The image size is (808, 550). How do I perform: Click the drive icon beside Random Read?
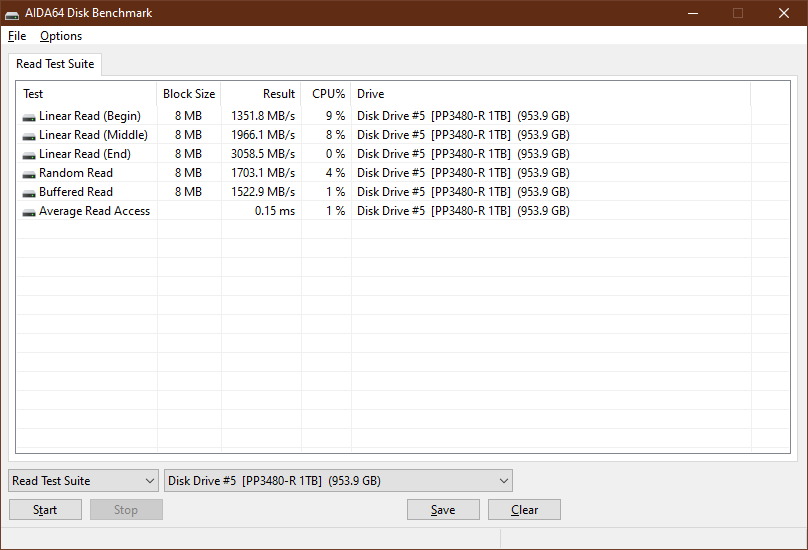(29, 175)
